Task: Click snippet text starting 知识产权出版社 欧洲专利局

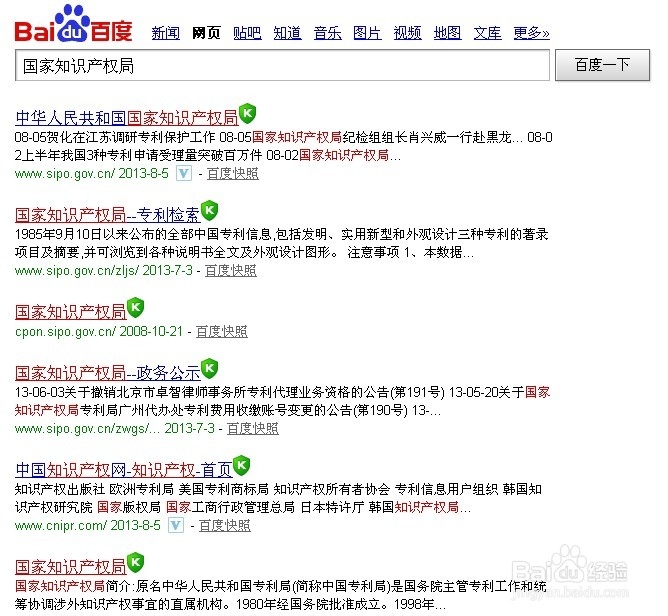Action: pos(278,498)
